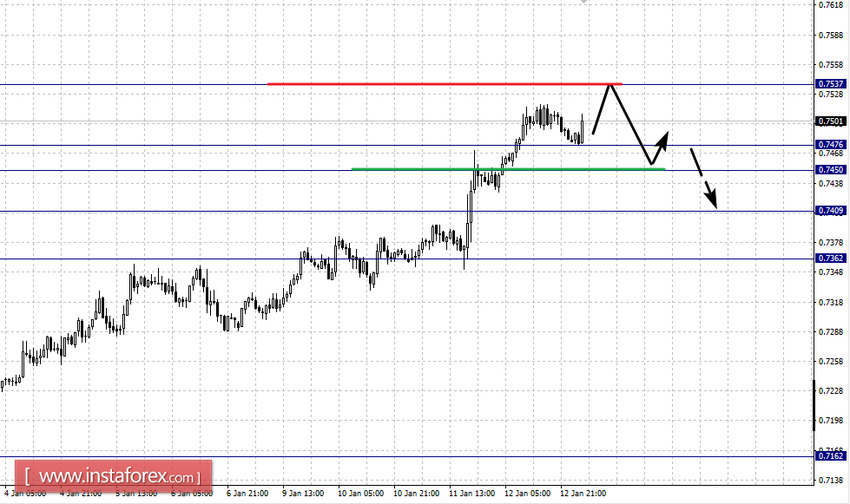The width and height of the screenshot is (850, 504).
Task: Click the 9 Jan 13:00 time label
Action: tap(303, 494)
